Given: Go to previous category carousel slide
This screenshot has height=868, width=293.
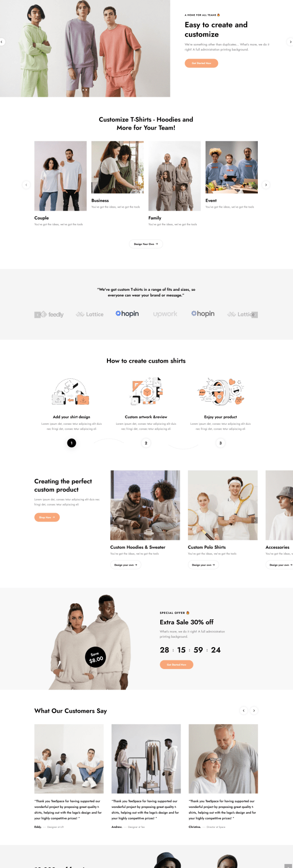Looking at the screenshot, I should click(26, 185).
